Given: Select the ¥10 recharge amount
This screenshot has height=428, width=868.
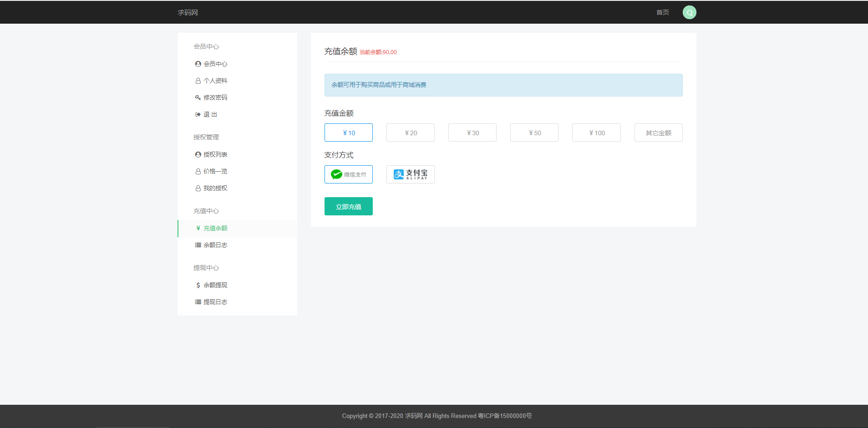Looking at the screenshot, I should point(348,132).
